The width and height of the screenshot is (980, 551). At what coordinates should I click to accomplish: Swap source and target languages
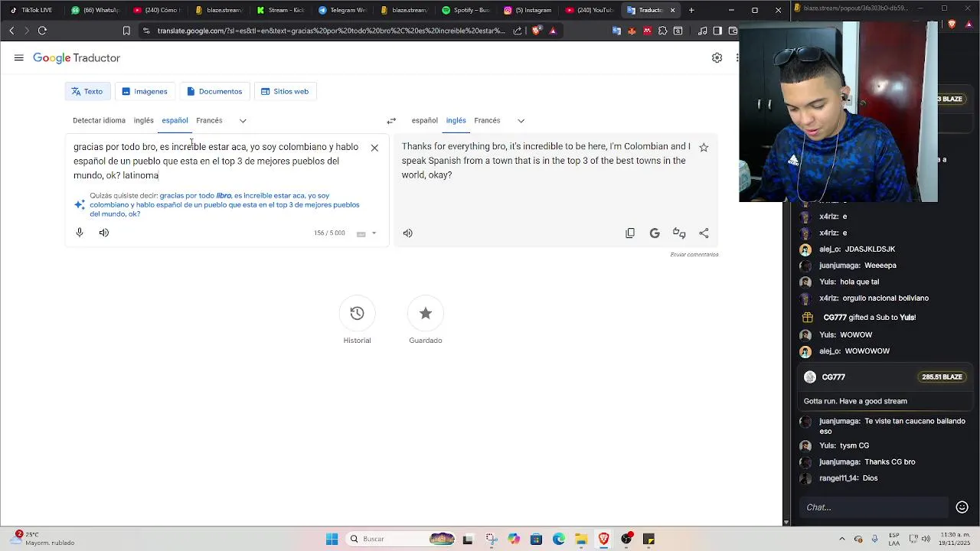391,121
